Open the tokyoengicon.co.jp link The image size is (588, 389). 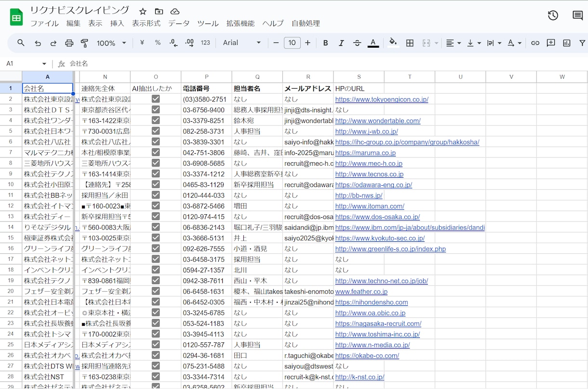[382, 100]
